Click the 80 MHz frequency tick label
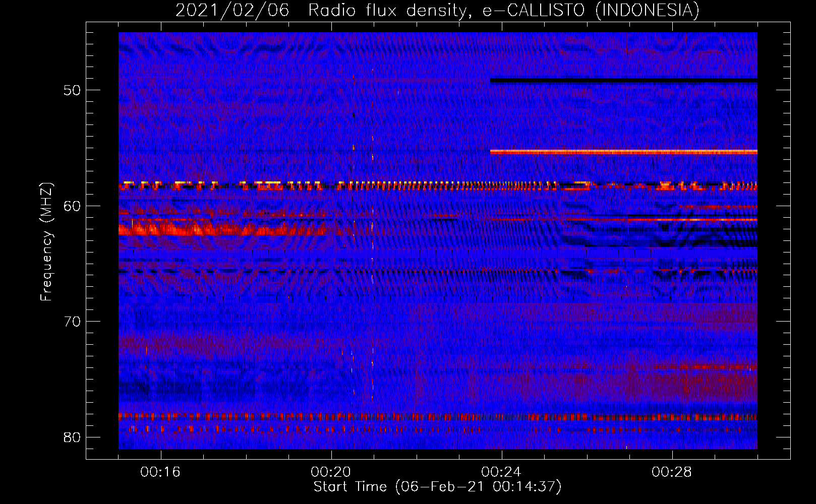Image resolution: width=816 pixels, height=504 pixels. (x=72, y=437)
